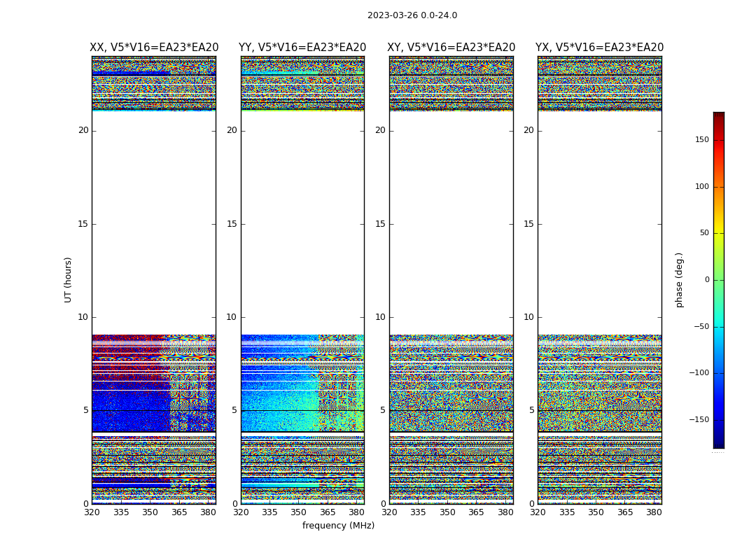735x560 pixels.
Task: Click the 335 MHz tick under XY panel
Action: (418, 512)
